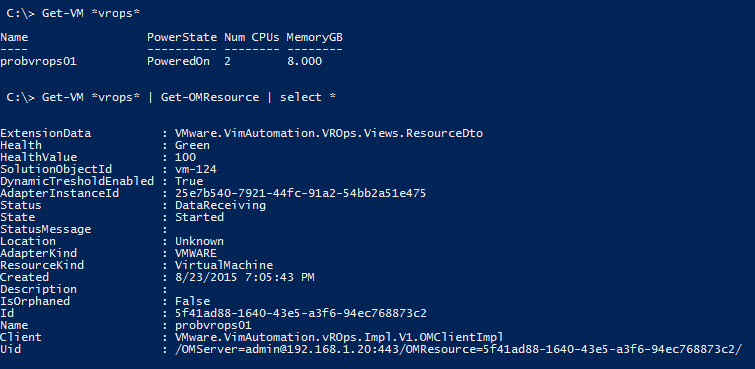
Task: Click the PoweredOn state value
Action: coord(178,62)
